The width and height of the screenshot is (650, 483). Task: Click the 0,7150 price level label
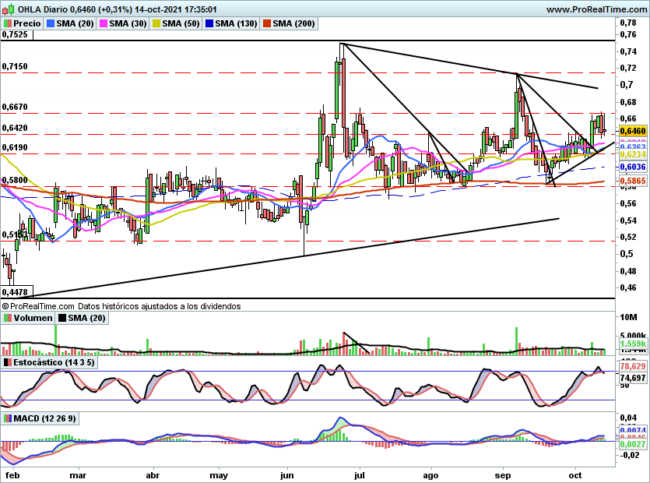coord(15,66)
